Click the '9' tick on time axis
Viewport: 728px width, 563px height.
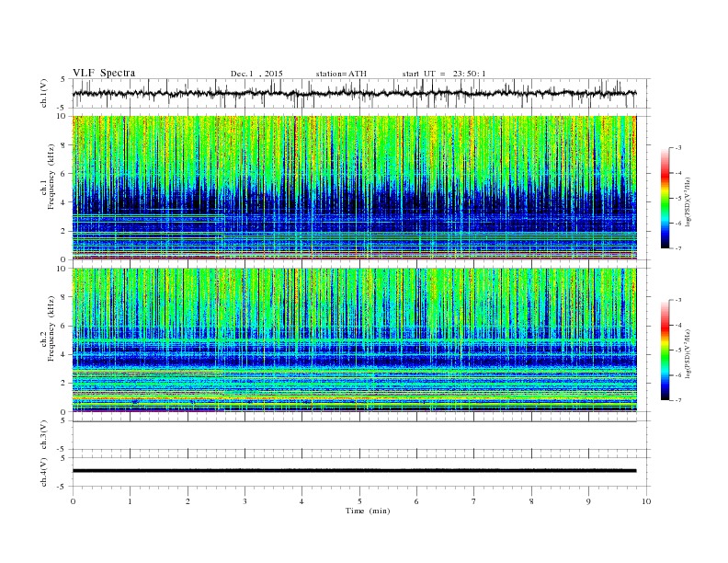coord(588,501)
